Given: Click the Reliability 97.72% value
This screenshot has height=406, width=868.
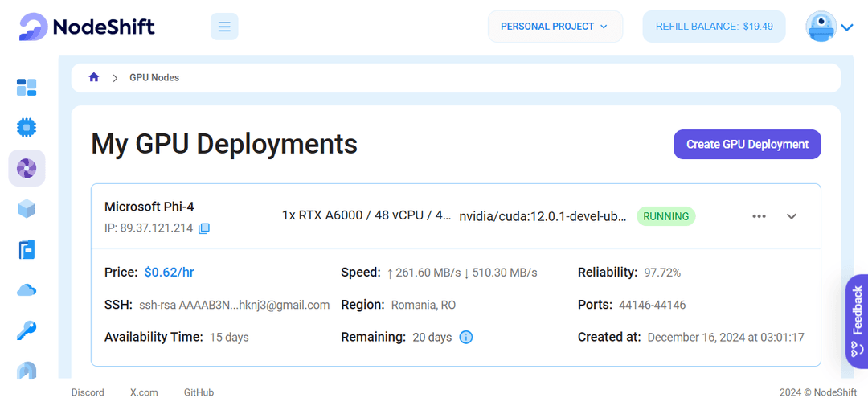Looking at the screenshot, I should pos(662,273).
